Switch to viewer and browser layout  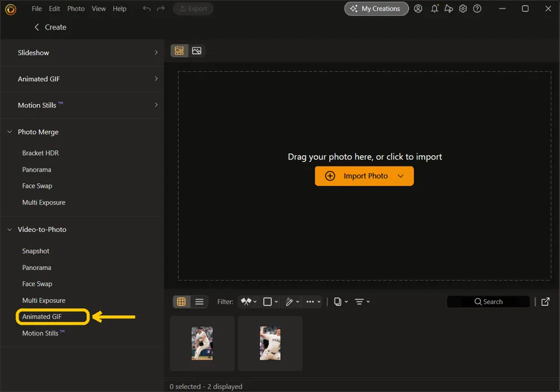pos(179,51)
